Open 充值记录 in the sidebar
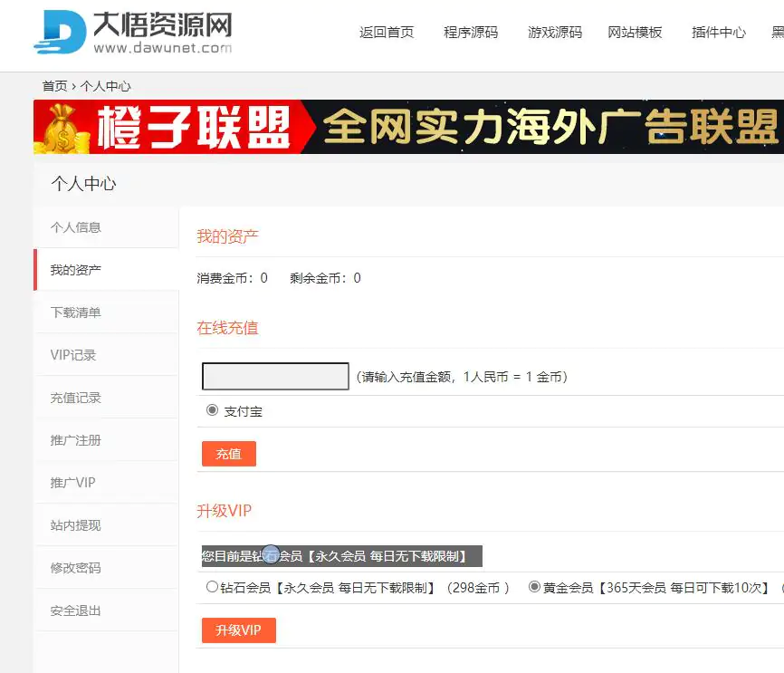Image resolution: width=784 pixels, height=673 pixels. point(106,398)
